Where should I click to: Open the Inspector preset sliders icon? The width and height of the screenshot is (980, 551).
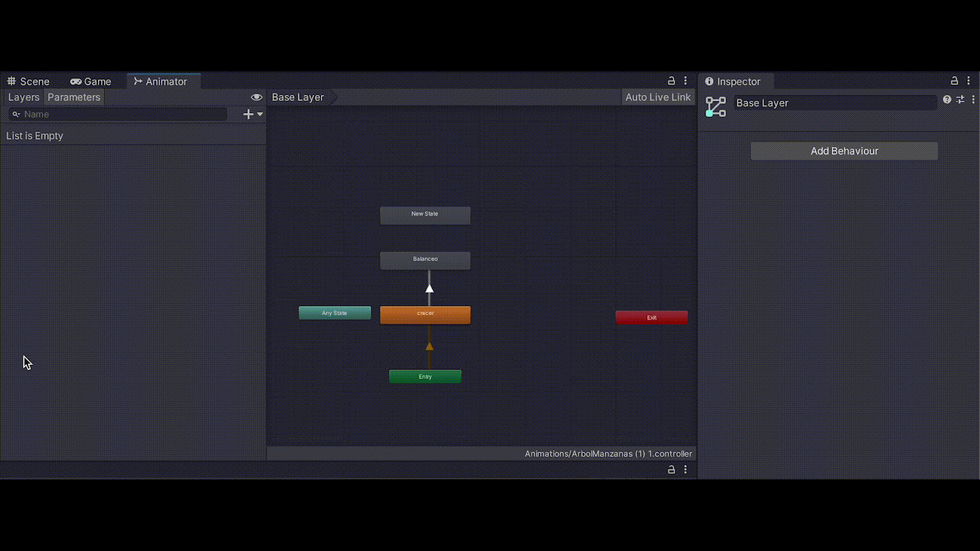click(x=960, y=99)
